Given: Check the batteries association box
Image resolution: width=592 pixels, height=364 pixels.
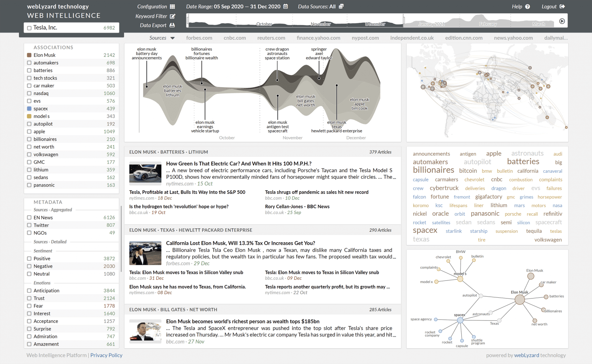Looking at the screenshot, I should 29,71.
